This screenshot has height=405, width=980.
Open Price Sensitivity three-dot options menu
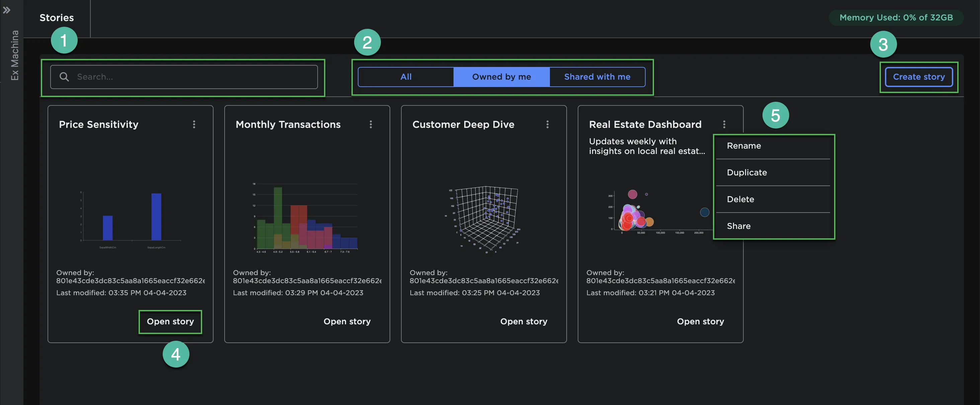coord(194,125)
